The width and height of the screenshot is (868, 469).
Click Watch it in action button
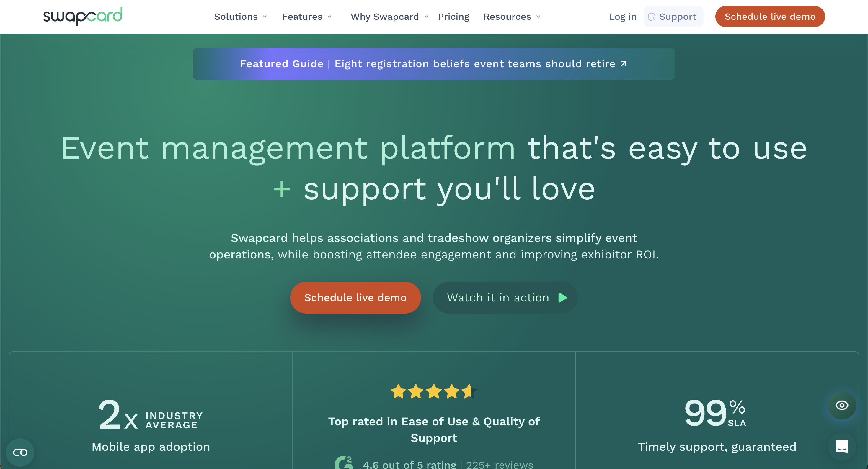coord(505,298)
